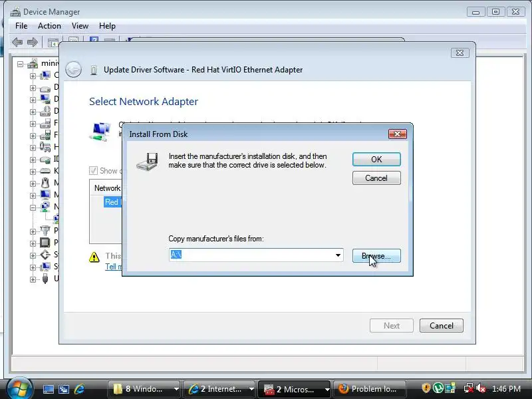Select the USB controllers plug icon in tree
532x399 pixels.
pyautogui.click(x=45, y=279)
